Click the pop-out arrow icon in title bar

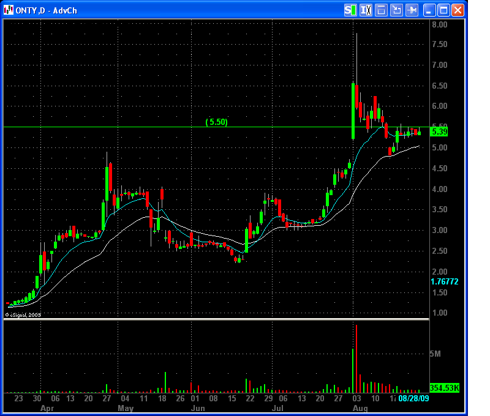pos(397,10)
